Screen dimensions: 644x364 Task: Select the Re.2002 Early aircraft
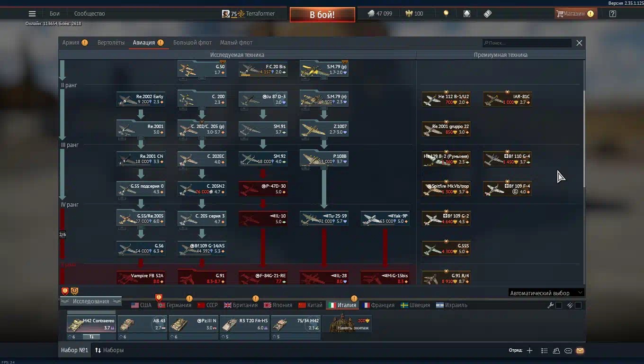point(141,99)
